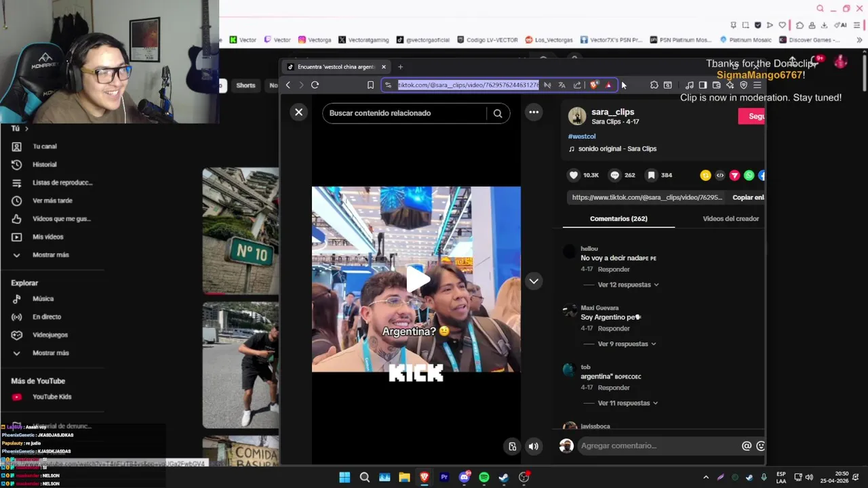868x488 pixels.
Task: Close the 'Encuentra westcol china' tab
Action: (x=383, y=66)
